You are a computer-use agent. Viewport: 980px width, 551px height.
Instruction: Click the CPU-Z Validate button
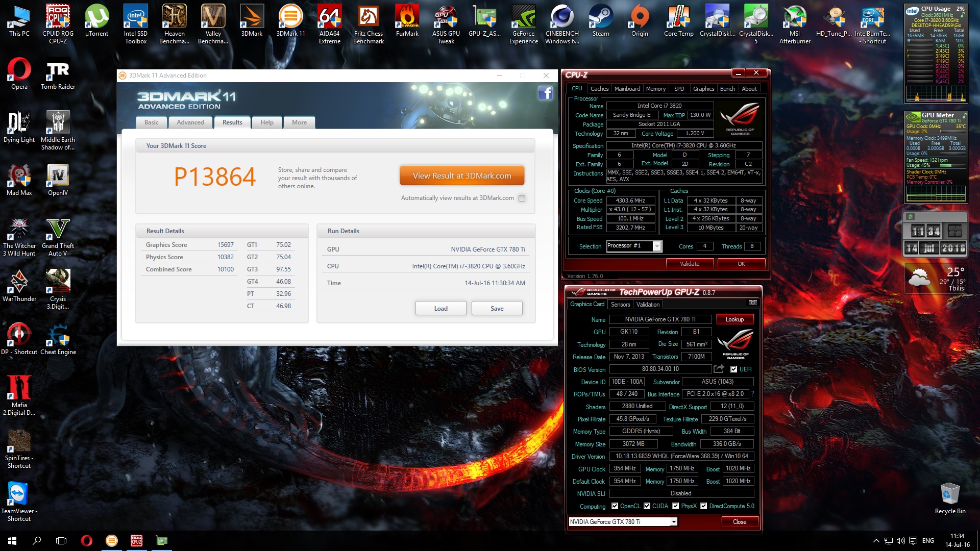point(689,264)
